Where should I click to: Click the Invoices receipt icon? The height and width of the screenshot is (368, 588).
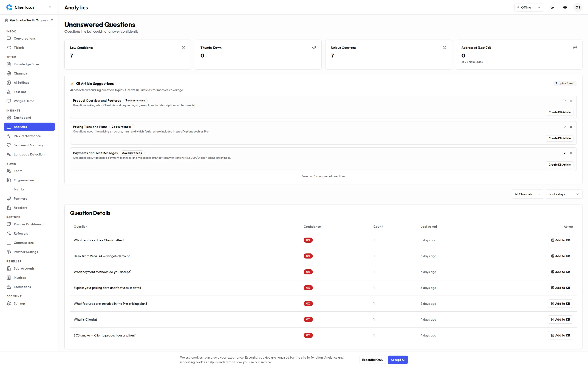tap(9, 278)
